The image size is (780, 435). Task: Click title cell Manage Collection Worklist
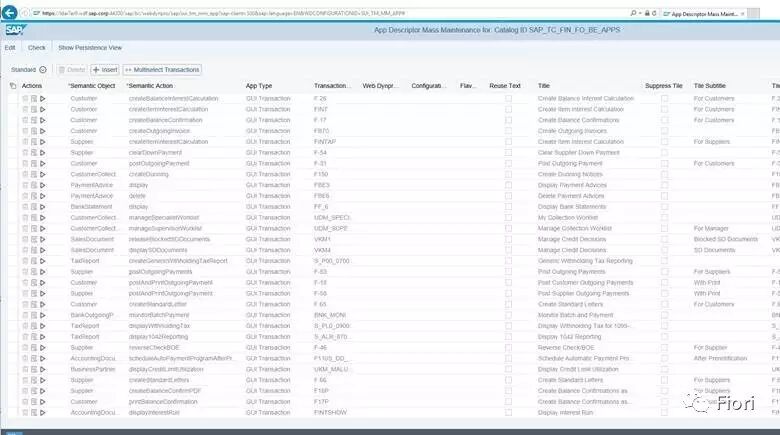[575, 228]
